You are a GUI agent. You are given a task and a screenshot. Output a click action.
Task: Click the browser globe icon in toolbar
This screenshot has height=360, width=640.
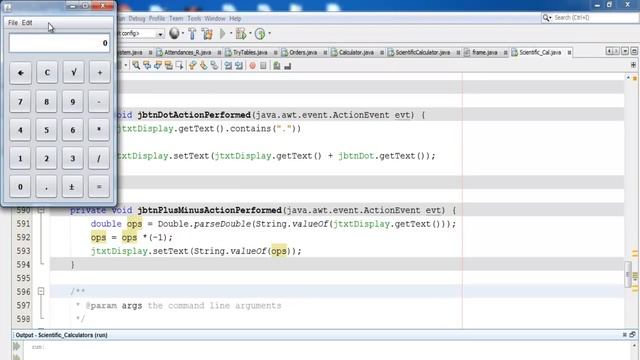tap(174, 33)
